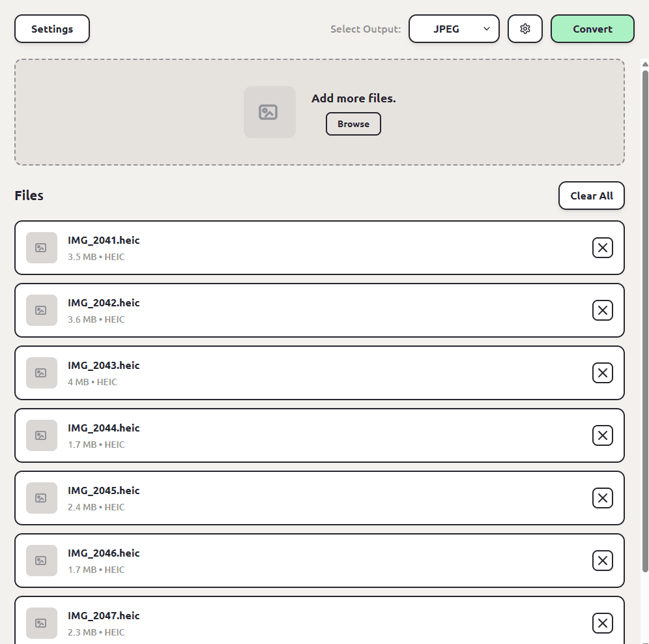Start conversion with Convert button

(x=592, y=29)
